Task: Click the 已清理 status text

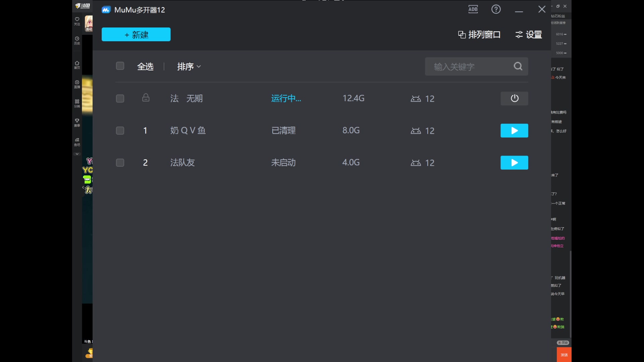Action: (x=283, y=130)
